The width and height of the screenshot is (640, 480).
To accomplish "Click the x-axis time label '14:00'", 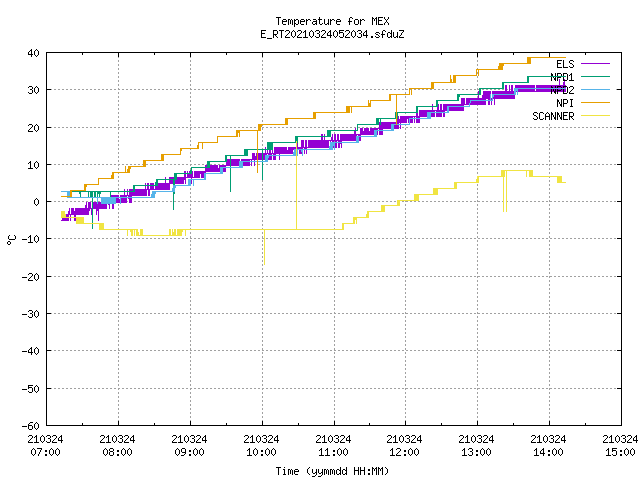I will (548, 453).
